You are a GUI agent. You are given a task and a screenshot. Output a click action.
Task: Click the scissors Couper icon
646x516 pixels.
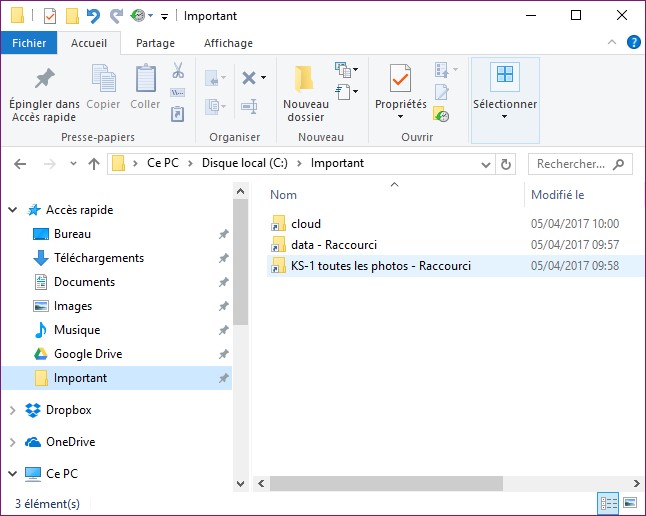pos(178,71)
